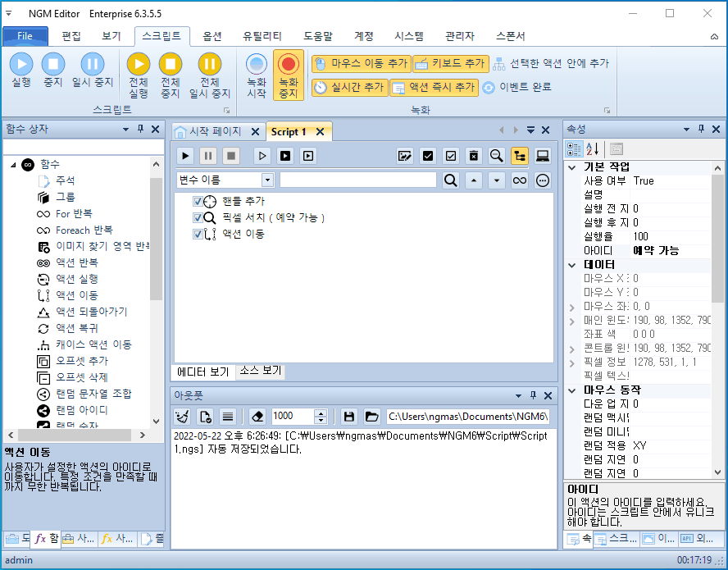Screen dimensions: 728x570
Task: Click the editor stop button in Script 1
Action: click(230, 156)
